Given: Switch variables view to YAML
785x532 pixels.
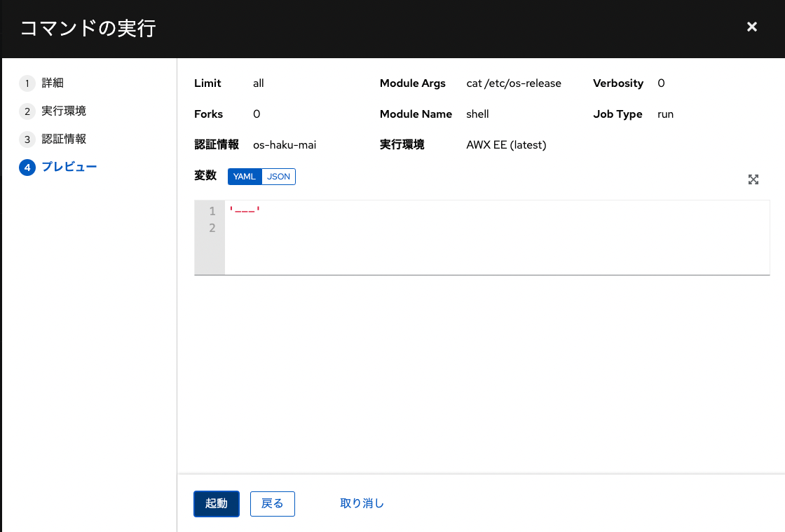Looking at the screenshot, I should click(245, 177).
